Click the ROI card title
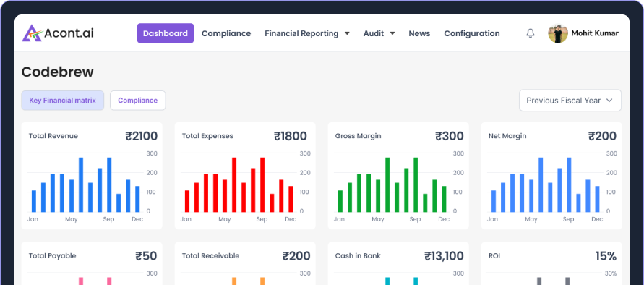644x285 pixels. pos(494,256)
